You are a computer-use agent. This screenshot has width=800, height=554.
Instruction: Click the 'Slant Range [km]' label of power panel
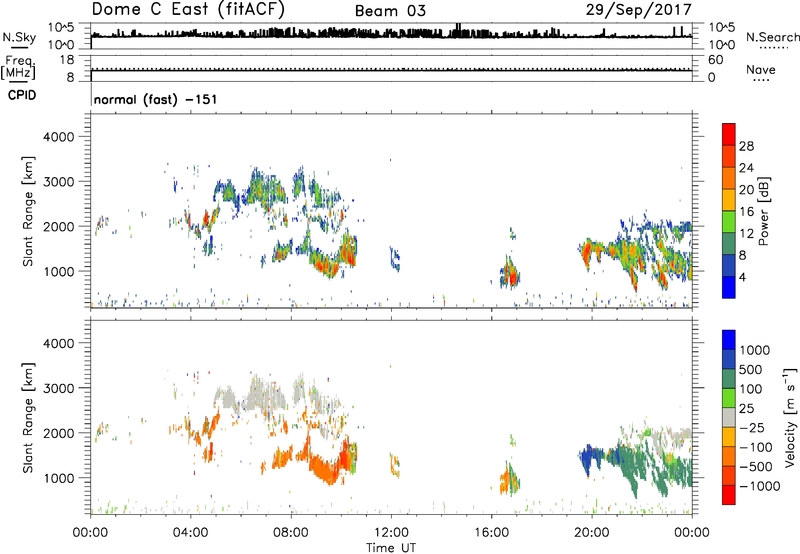click(x=28, y=211)
